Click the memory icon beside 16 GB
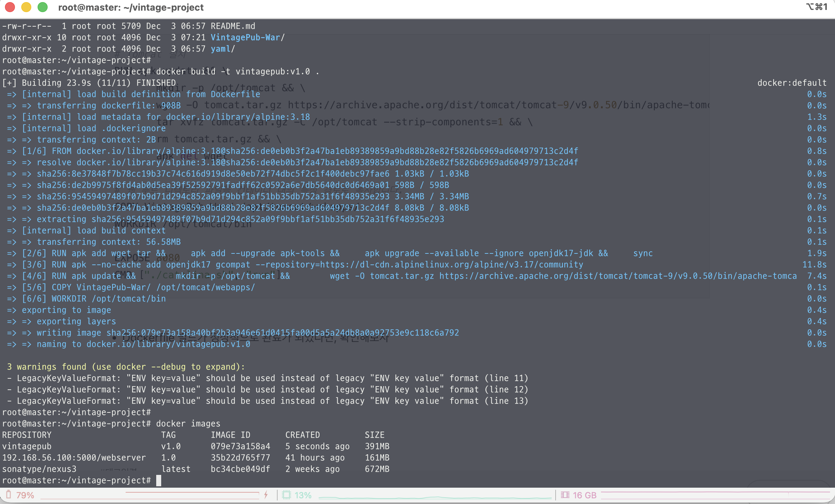The height and width of the screenshot is (504, 835). point(565,495)
